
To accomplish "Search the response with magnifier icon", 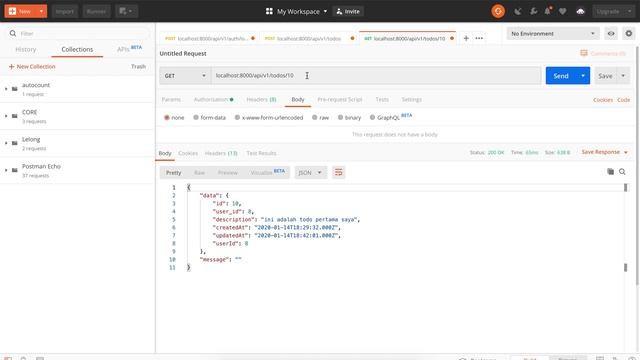I will (622, 171).
